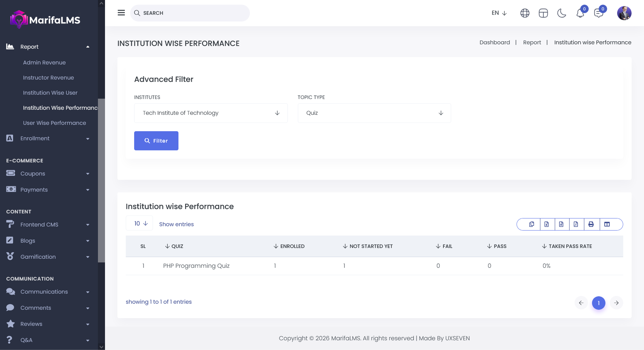Open User Wise Performance report
The width and height of the screenshot is (644, 350).
click(54, 123)
